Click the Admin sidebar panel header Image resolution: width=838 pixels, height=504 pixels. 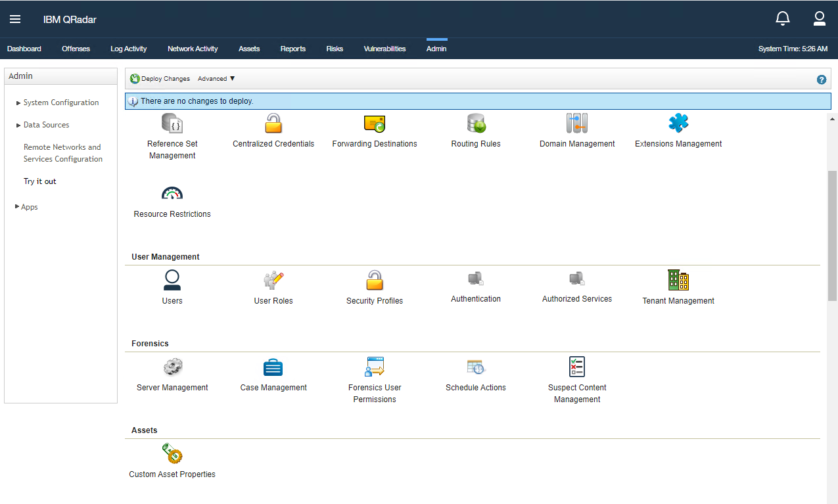pos(60,76)
